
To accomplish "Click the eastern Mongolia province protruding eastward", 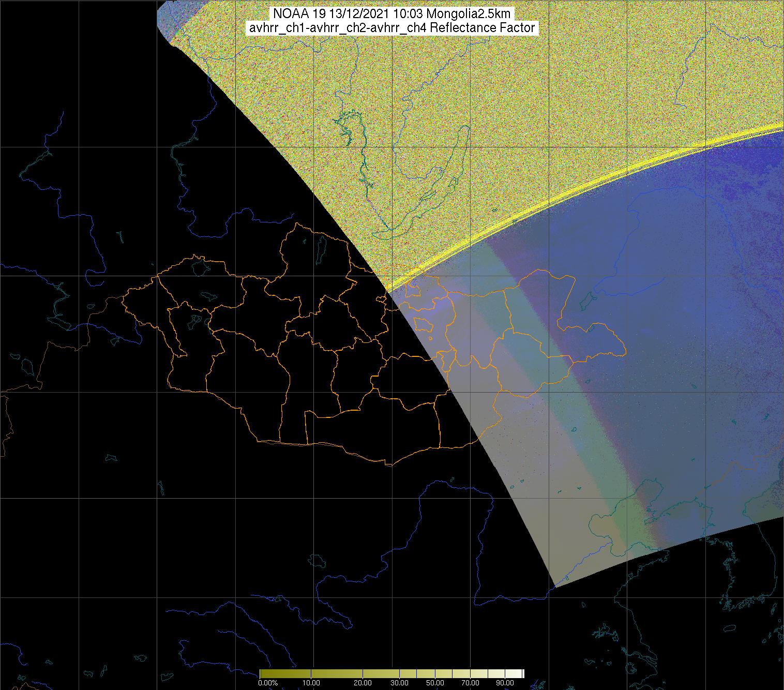I will click(595, 341).
